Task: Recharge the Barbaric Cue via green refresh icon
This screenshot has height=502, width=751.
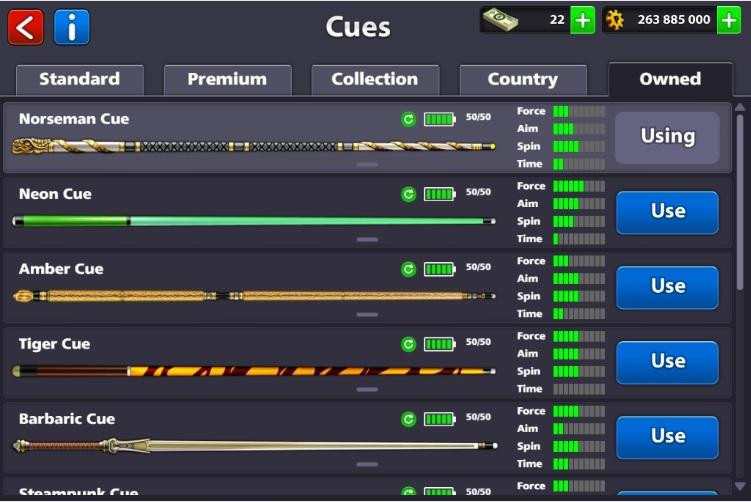Action: point(409,419)
